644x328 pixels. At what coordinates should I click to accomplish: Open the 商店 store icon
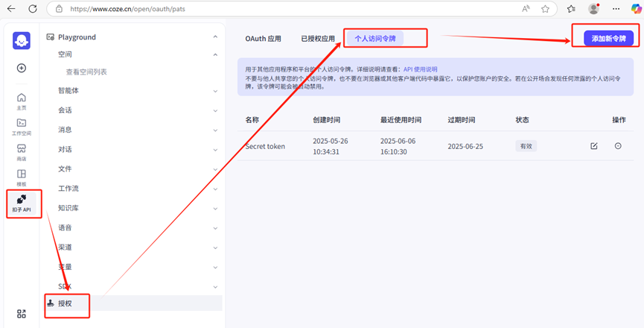click(22, 151)
